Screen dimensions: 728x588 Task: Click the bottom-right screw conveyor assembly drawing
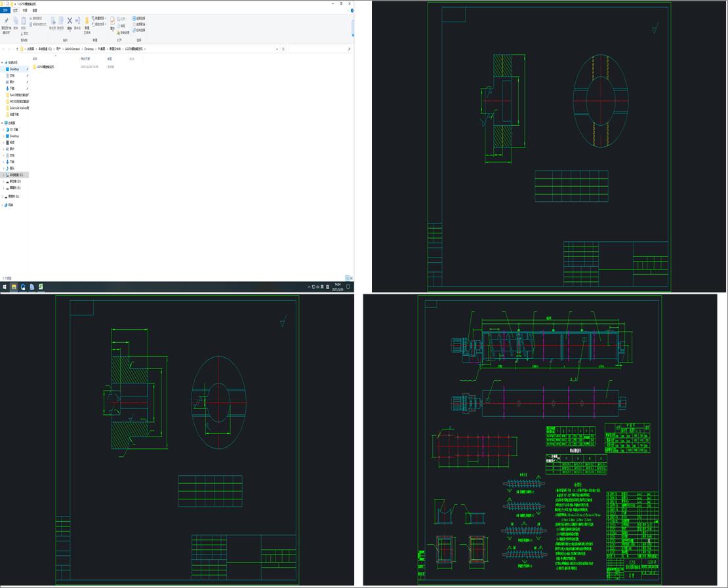(540, 439)
